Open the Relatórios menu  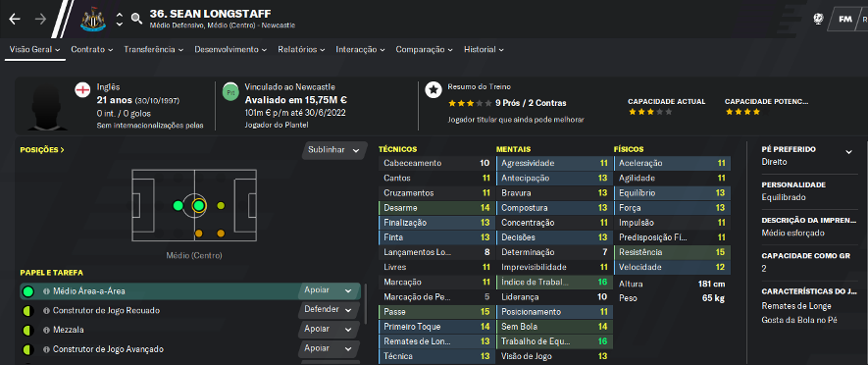pyautogui.click(x=301, y=49)
